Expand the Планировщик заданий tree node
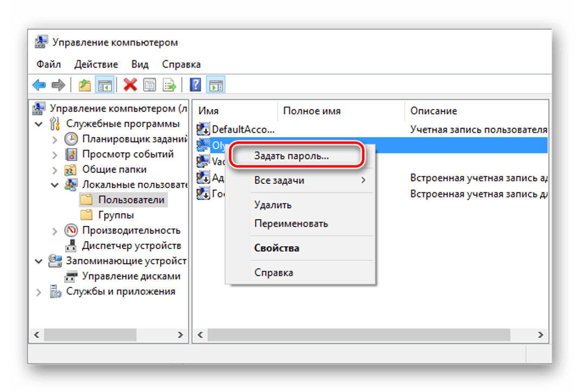 (54, 139)
